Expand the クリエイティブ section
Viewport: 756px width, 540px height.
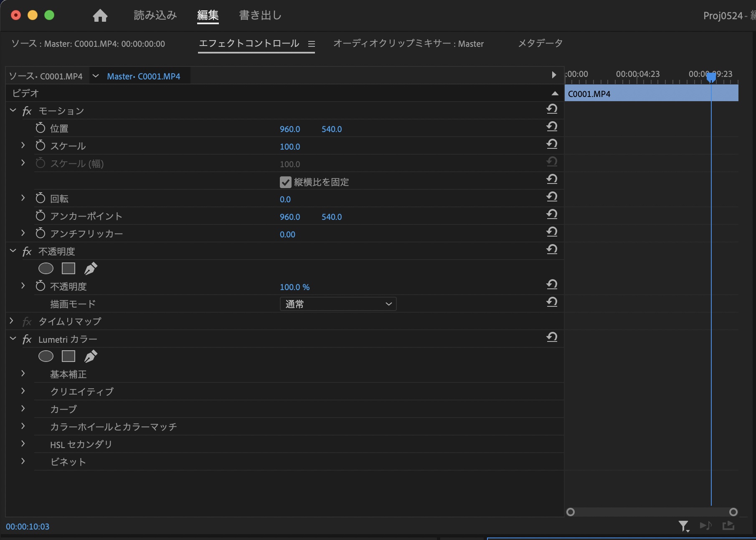click(x=23, y=391)
